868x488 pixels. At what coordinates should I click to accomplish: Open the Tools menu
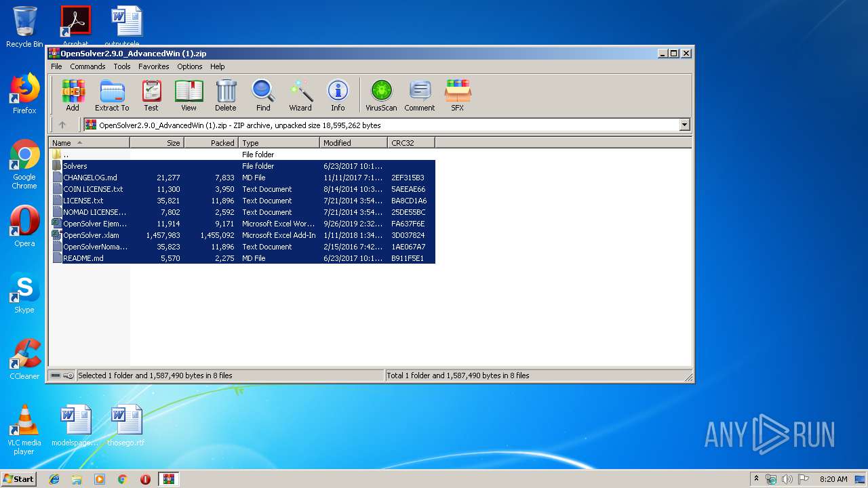(122, 66)
